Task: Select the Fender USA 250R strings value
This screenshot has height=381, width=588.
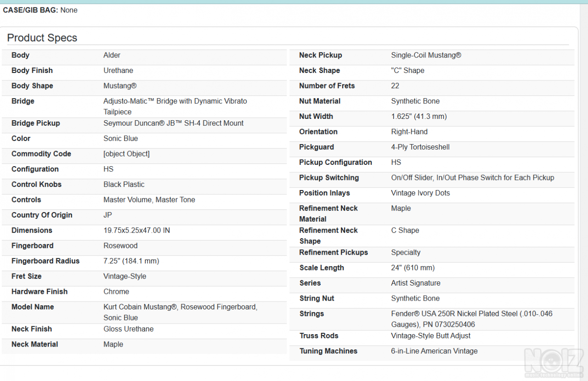Action: [x=471, y=319]
